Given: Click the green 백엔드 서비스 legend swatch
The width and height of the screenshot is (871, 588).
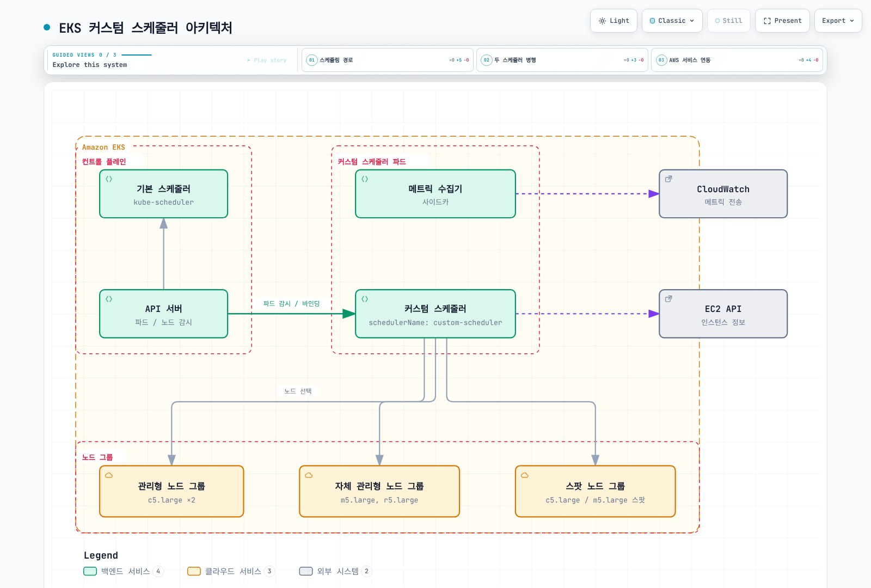Looking at the screenshot, I should (90, 571).
